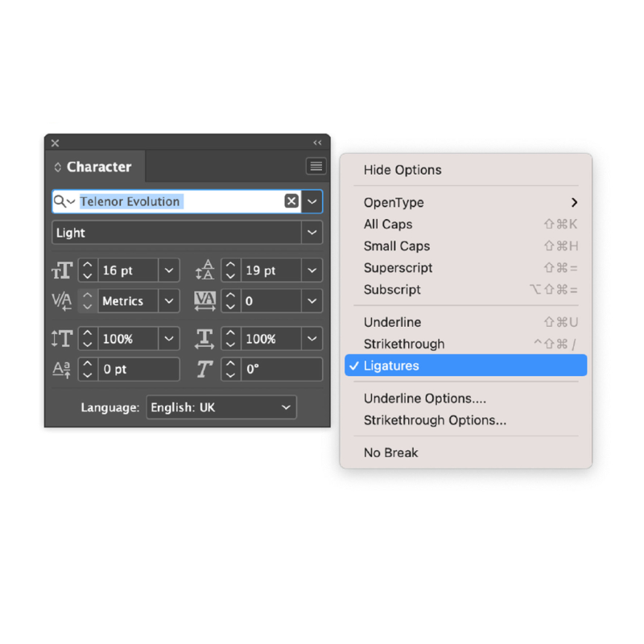Choose Strikethrough from the menu
The image size is (644, 644).
(466, 344)
